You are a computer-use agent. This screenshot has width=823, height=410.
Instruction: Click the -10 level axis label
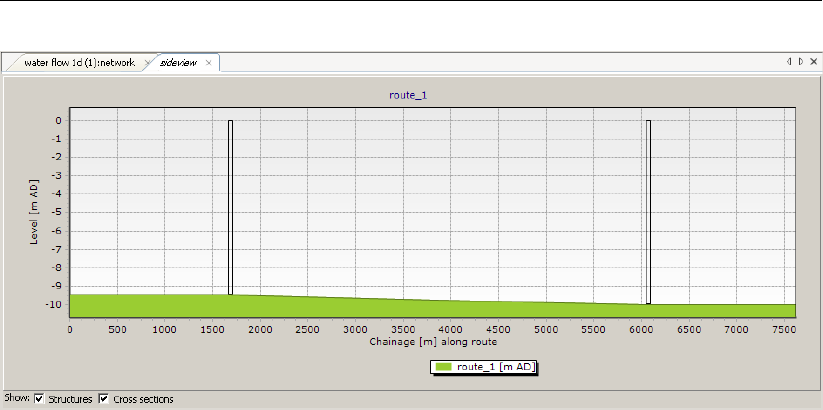pos(56,304)
